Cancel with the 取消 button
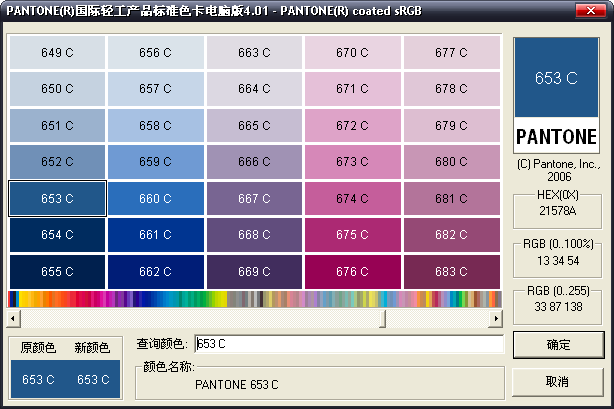Image resolution: width=614 pixels, height=409 pixels. coord(558,382)
